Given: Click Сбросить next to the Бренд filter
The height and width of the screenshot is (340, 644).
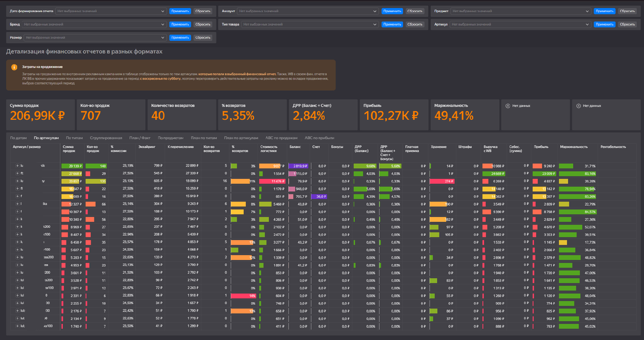Looking at the screenshot, I should (x=203, y=24).
